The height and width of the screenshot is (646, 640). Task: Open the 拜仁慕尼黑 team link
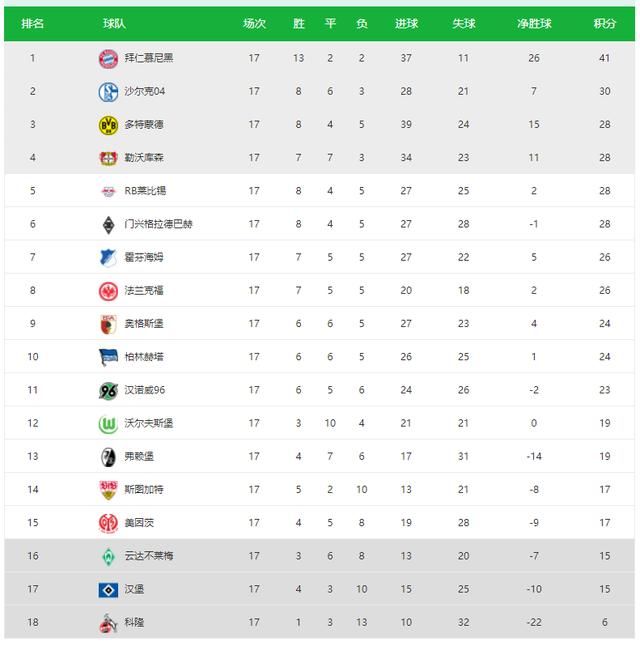click(149, 58)
